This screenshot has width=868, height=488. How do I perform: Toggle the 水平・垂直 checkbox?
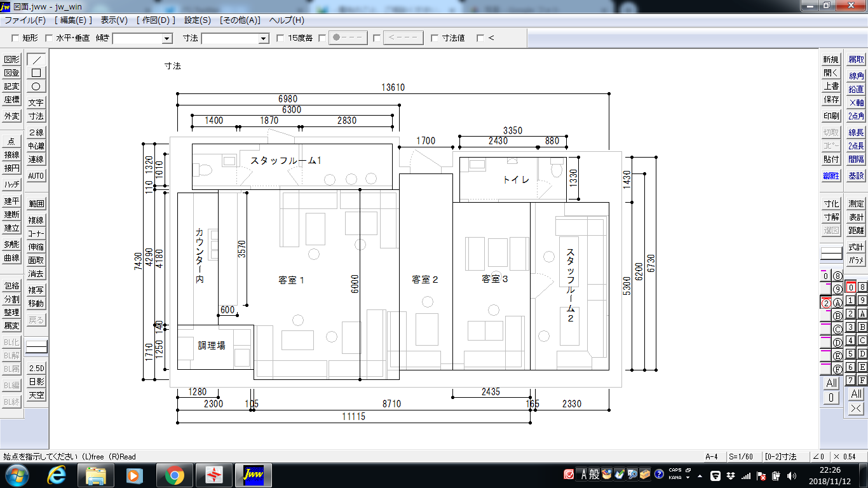click(x=49, y=38)
